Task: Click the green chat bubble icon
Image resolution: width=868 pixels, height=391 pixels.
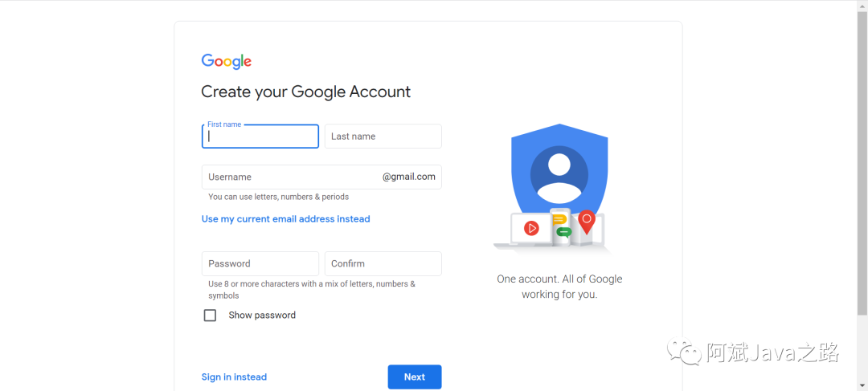Action: (563, 232)
